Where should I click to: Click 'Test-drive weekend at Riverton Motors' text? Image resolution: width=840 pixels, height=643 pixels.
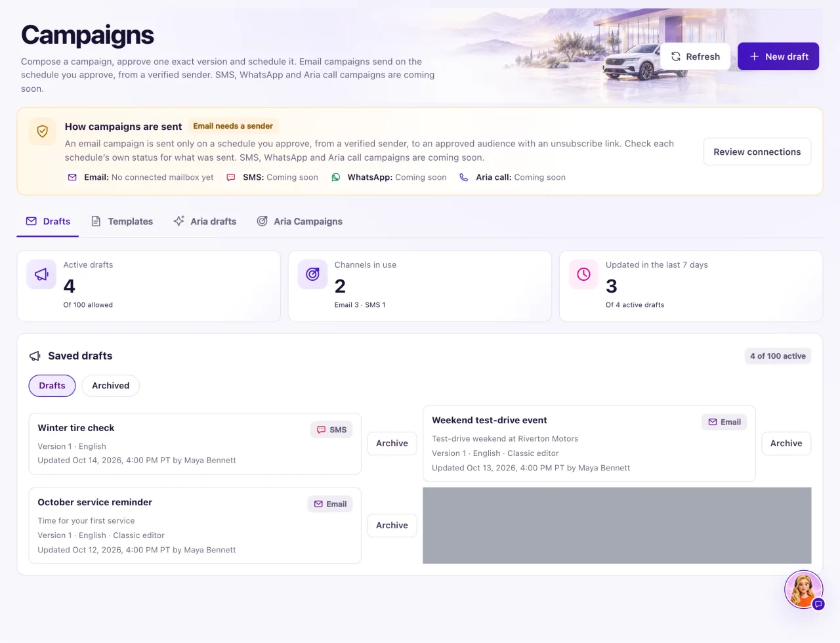coord(505,439)
